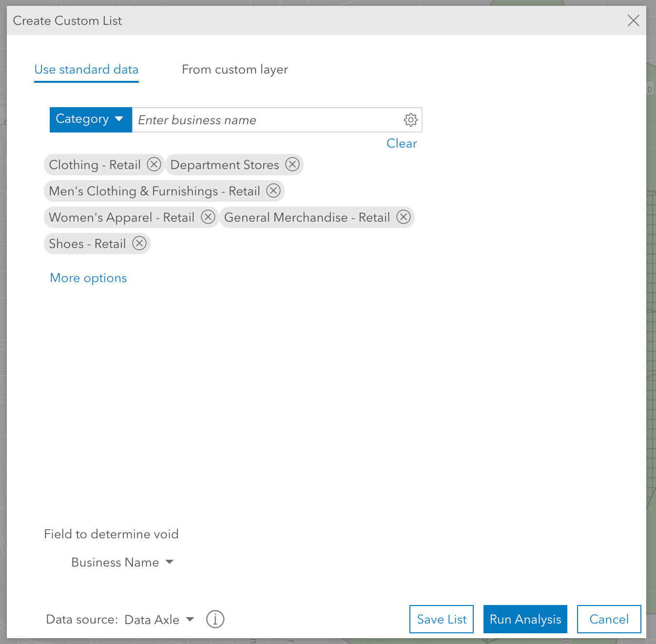Image resolution: width=656 pixels, height=644 pixels.
Task: Open the Category search type dropdown
Action: point(90,119)
